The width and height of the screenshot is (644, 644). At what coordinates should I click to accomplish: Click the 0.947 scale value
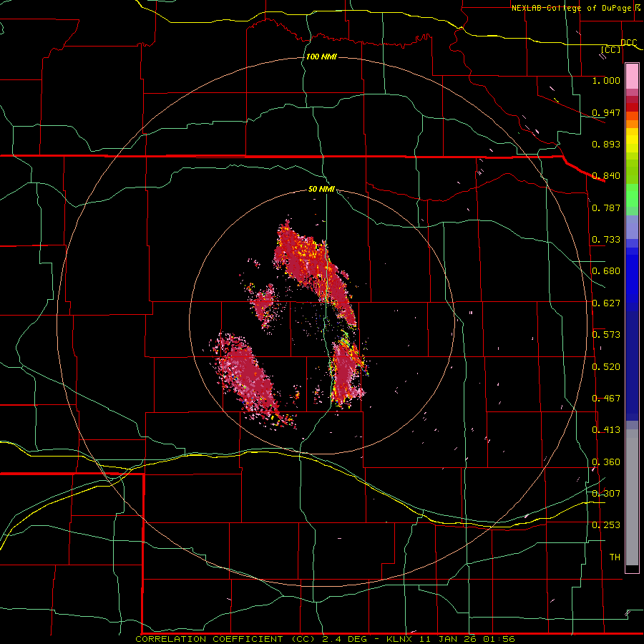click(x=606, y=112)
